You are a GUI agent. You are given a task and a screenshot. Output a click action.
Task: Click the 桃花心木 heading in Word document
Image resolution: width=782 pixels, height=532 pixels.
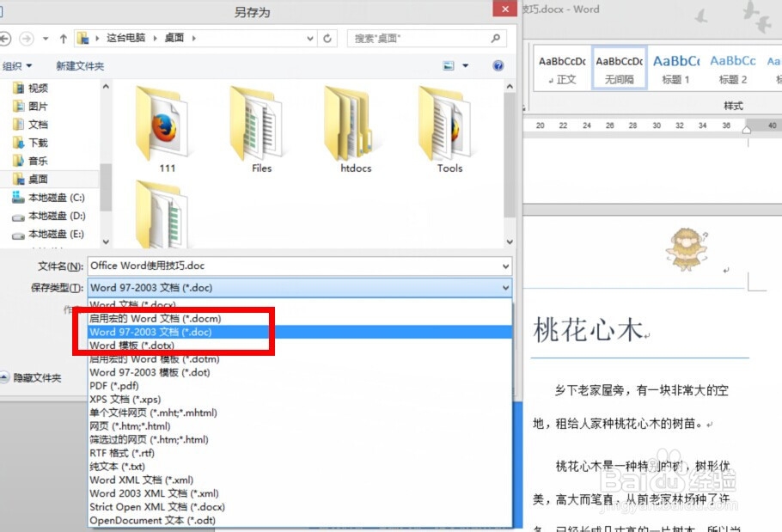point(589,331)
